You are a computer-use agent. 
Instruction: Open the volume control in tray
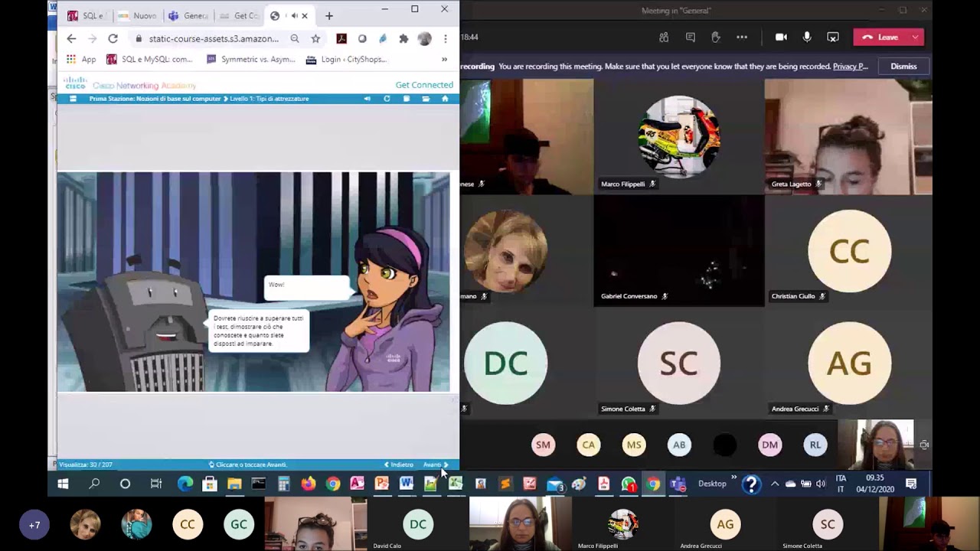[x=821, y=484]
